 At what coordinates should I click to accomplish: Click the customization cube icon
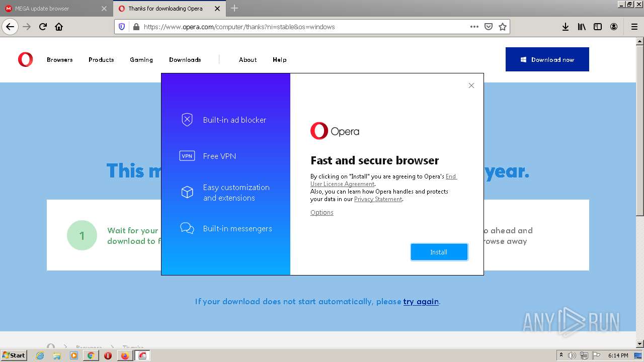pos(187,192)
